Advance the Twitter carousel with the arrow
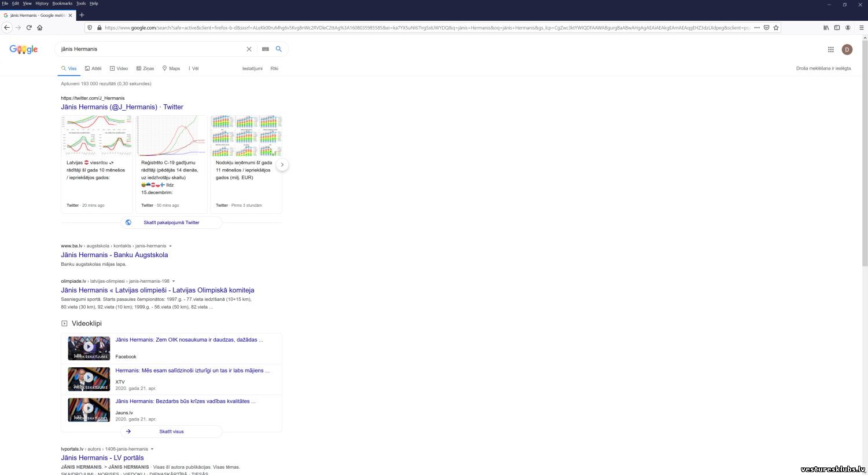This screenshot has height=475, width=868. click(282, 165)
